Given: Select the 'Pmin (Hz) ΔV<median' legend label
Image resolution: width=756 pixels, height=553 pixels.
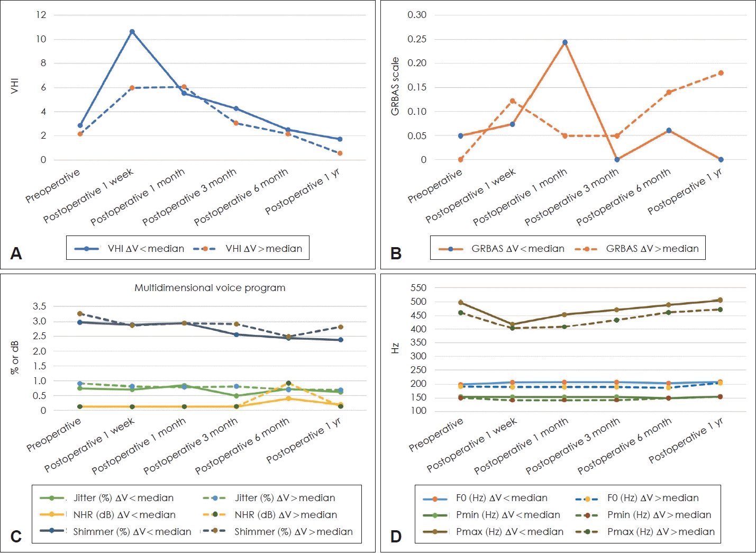Looking at the screenshot, I should [508, 515].
